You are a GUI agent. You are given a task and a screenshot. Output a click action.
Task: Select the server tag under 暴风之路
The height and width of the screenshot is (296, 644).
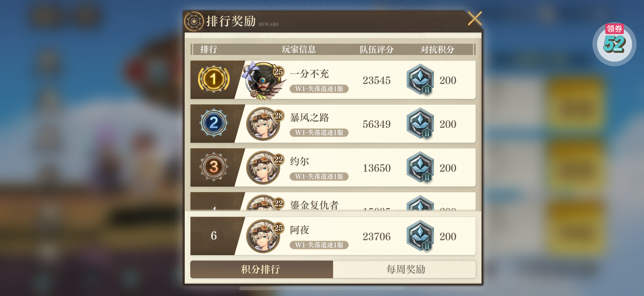pyautogui.click(x=319, y=133)
